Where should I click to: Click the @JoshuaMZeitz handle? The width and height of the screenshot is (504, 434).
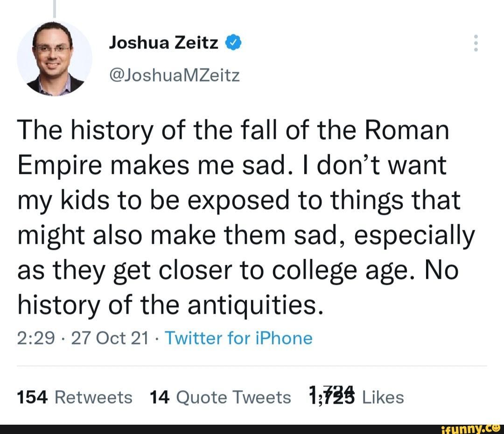pos(175,75)
